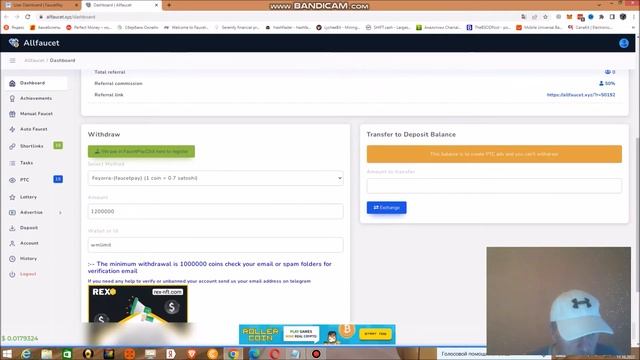
Task: Click the REX nft advertisement banner
Action: pos(138,304)
